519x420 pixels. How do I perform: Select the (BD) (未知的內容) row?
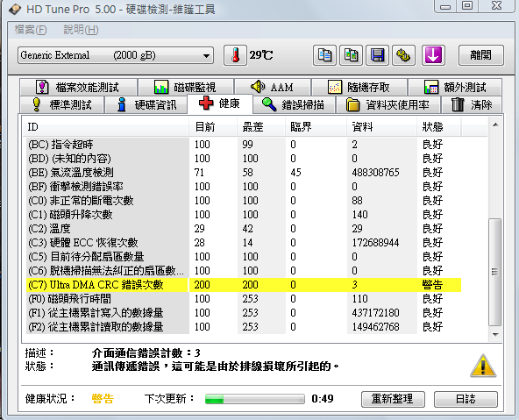point(244,159)
